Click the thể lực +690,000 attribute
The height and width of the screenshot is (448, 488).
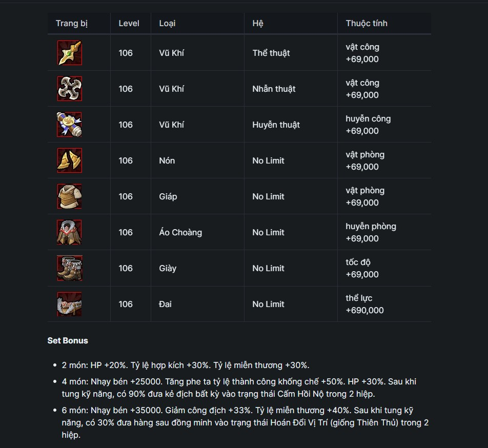tap(364, 304)
